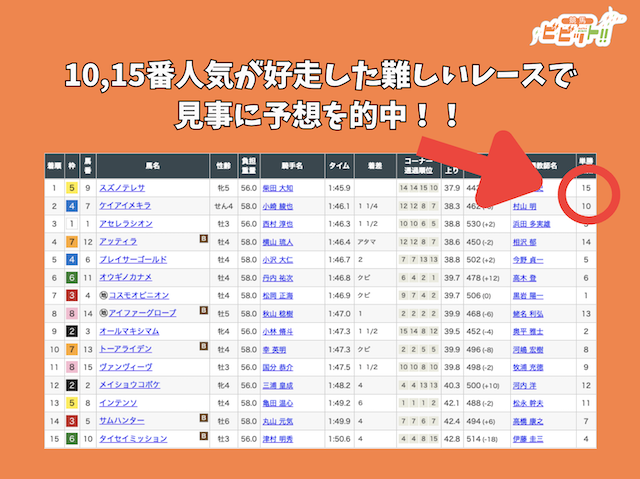This screenshot has width=640, height=479.
Task: Open horse link オウギノカナメ
Action: pos(125,278)
